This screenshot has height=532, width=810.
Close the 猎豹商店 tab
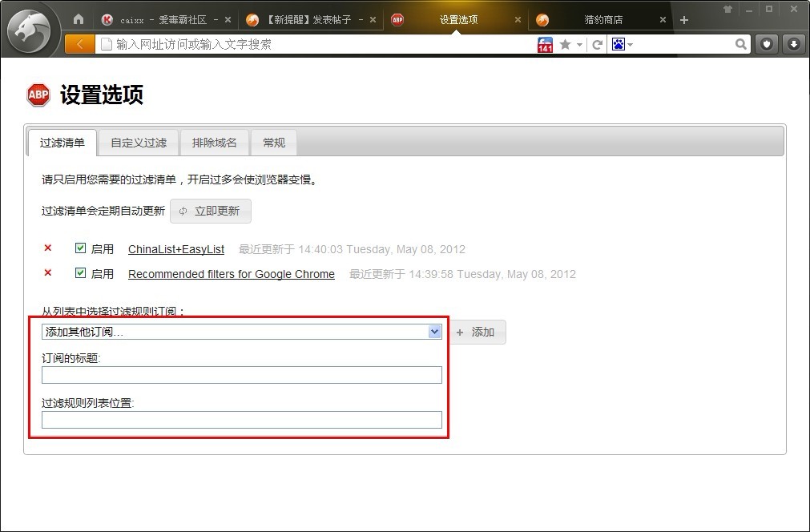pos(663,20)
